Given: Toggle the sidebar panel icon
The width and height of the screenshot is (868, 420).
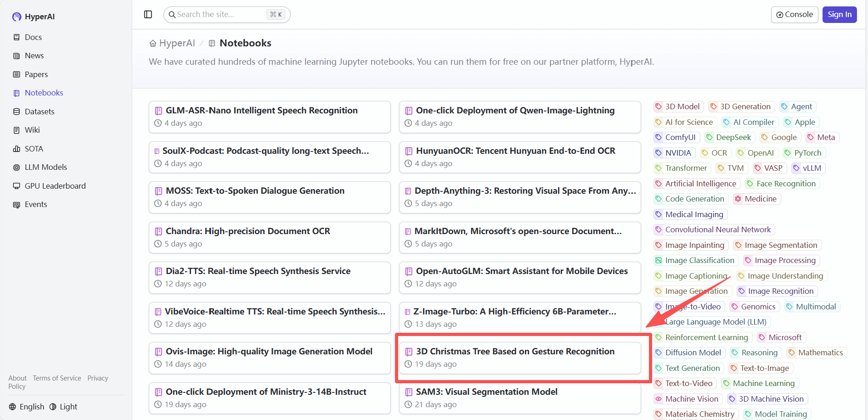Looking at the screenshot, I should click(148, 15).
